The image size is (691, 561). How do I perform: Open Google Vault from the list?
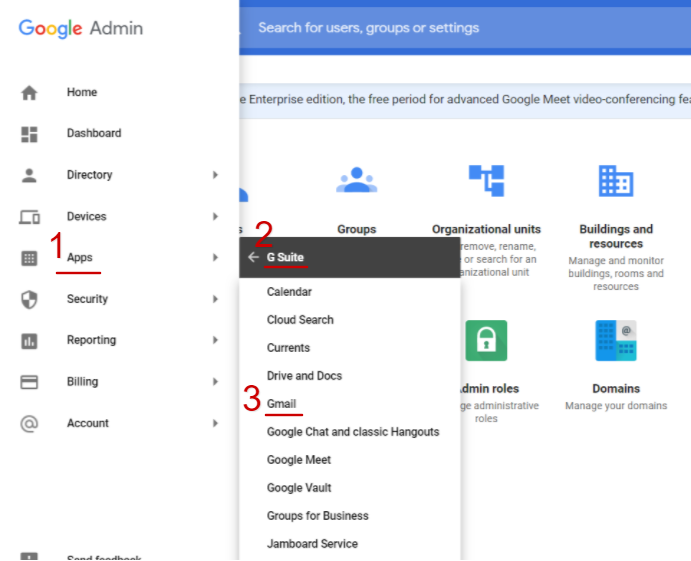click(x=299, y=488)
